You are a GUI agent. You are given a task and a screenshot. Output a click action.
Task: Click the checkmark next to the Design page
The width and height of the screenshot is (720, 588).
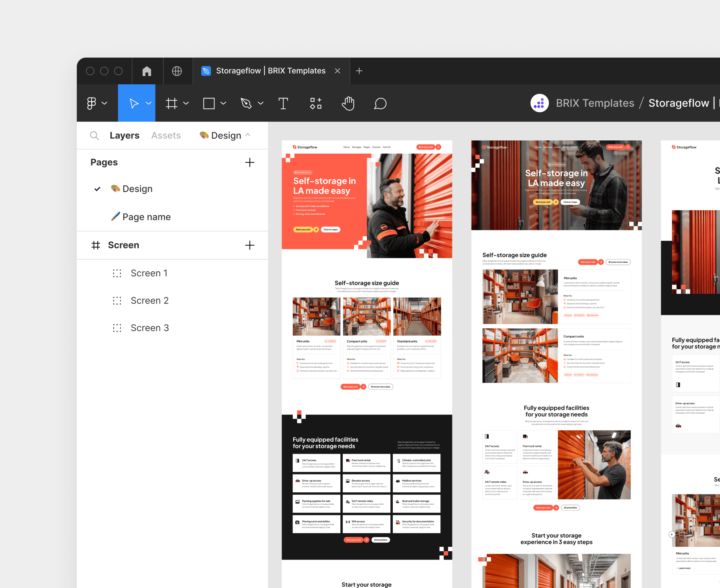97,189
